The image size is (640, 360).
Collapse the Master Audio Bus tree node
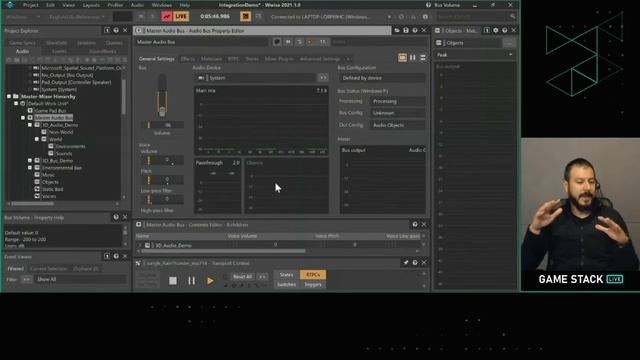coord(23,118)
